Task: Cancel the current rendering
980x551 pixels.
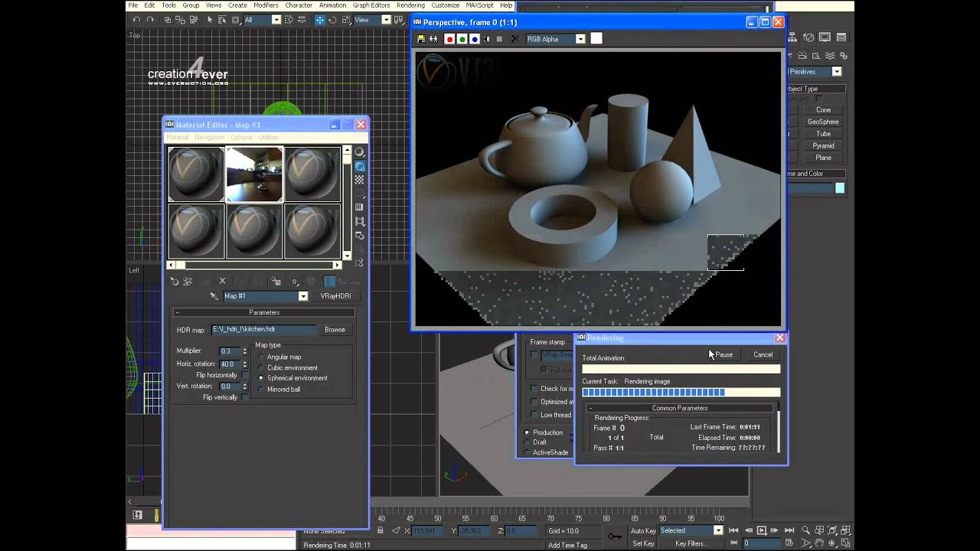Action: (763, 355)
